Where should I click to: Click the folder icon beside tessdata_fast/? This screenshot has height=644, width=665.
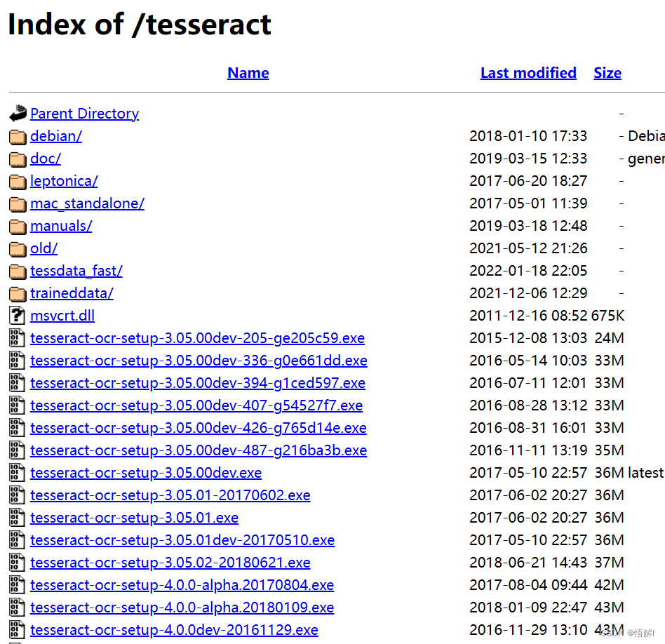click(x=18, y=271)
